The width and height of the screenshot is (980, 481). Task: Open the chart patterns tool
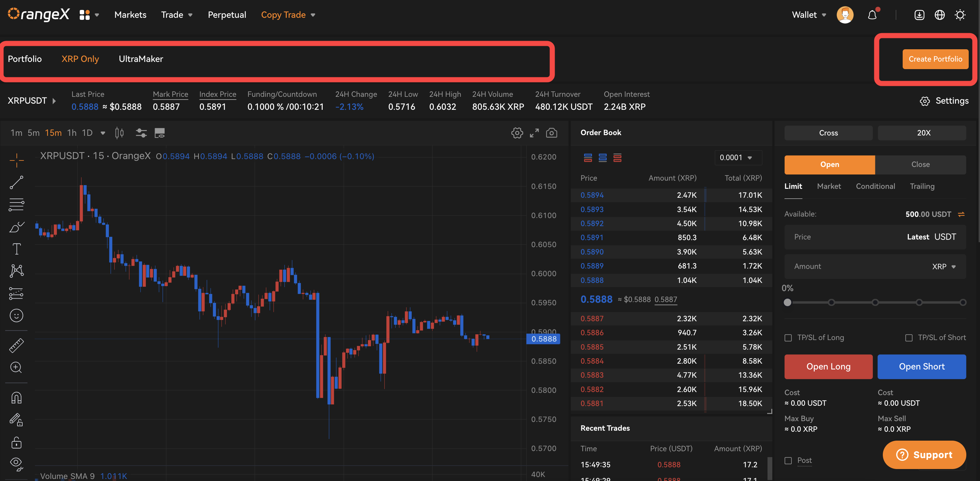click(16, 271)
